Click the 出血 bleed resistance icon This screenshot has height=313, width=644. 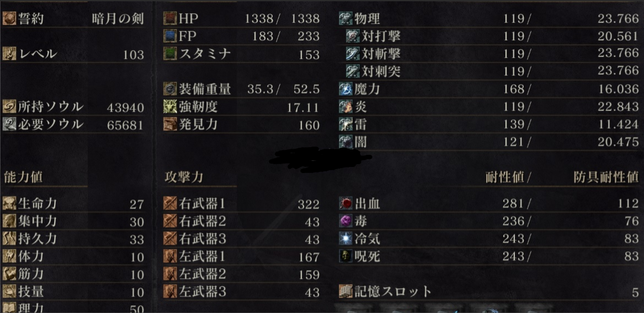click(346, 203)
